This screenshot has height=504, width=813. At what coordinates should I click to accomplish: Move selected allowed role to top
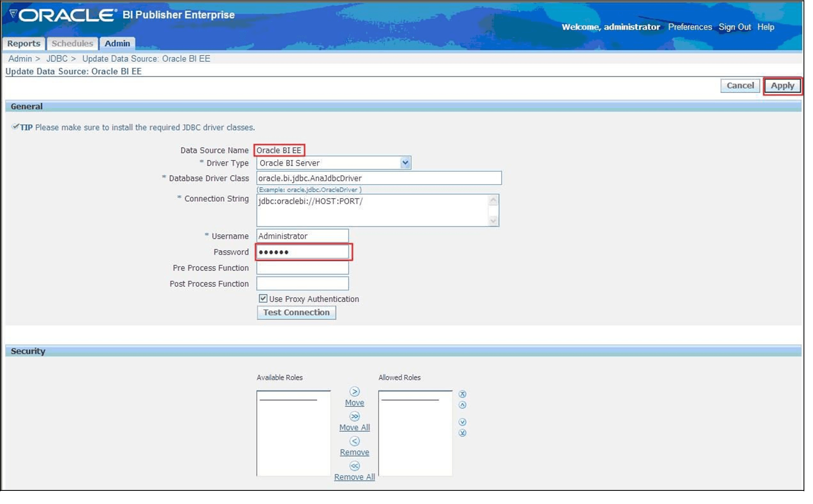tap(462, 394)
